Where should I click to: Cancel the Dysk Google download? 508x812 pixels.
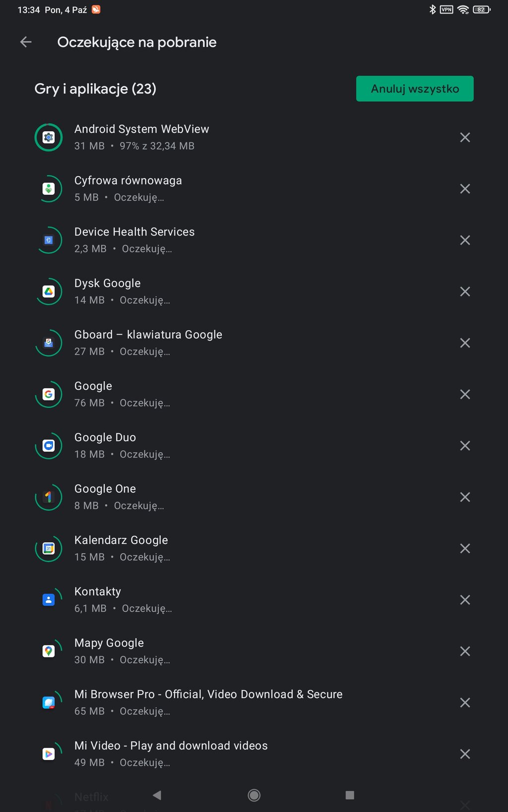click(x=465, y=291)
